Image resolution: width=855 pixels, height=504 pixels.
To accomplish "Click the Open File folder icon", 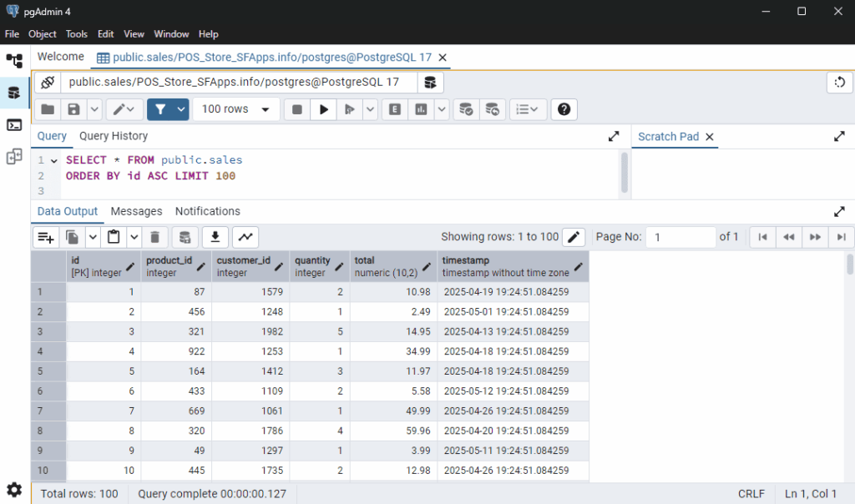I will (48, 109).
